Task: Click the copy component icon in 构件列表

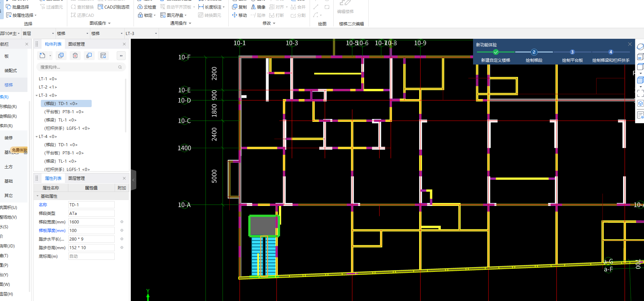Action: point(61,56)
